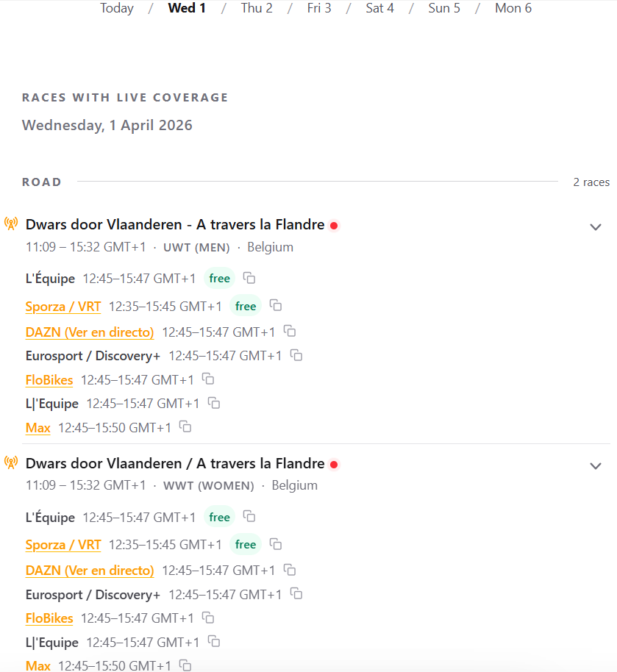Copy men's race FloBikes broadcast info
Viewport: 617px width, 672px height.
coord(208,379)
